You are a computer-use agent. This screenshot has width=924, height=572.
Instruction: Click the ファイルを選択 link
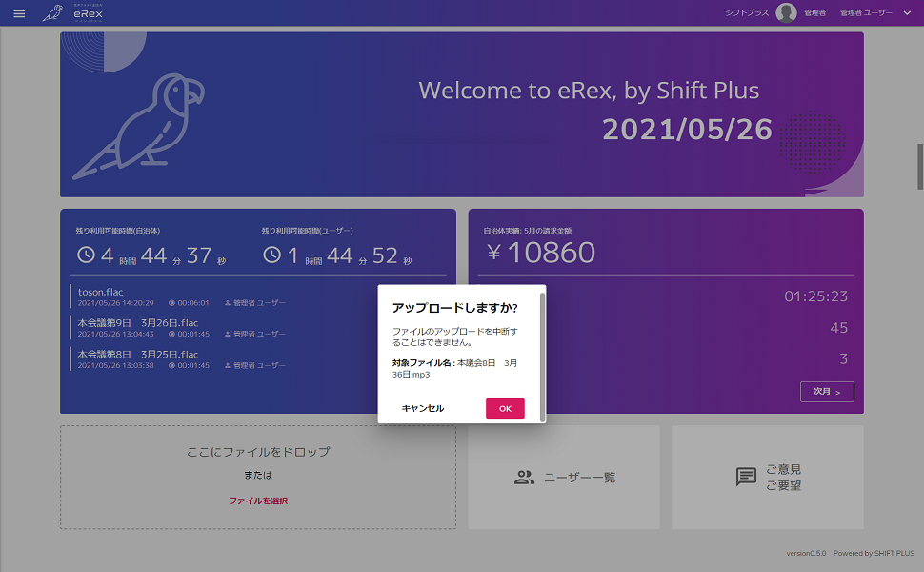click(x=258, y=500)
